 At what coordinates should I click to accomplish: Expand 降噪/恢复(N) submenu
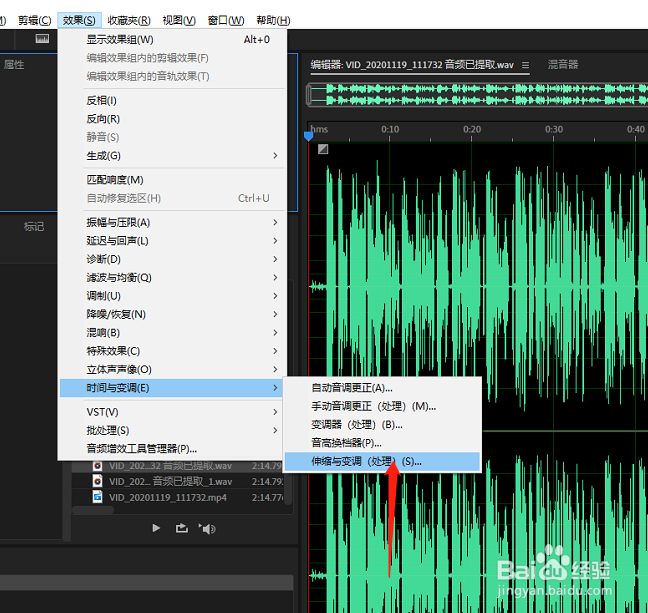(x=172, y=314)
